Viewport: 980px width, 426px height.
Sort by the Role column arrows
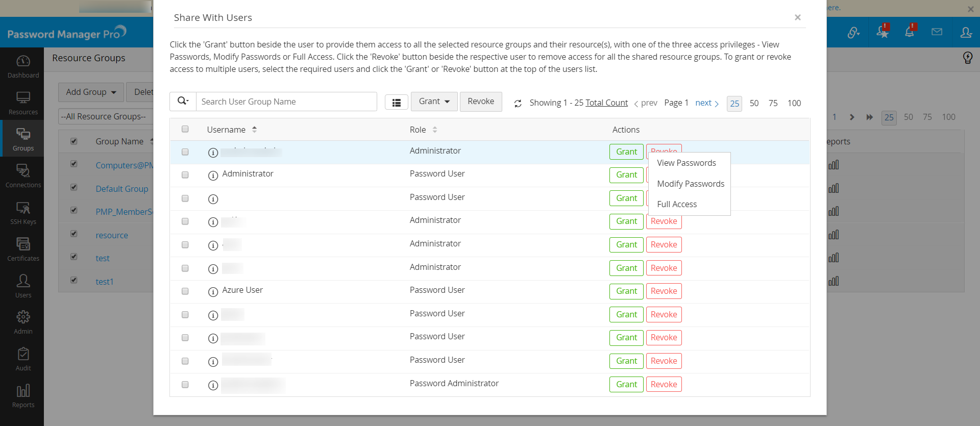tap(434, 130)
